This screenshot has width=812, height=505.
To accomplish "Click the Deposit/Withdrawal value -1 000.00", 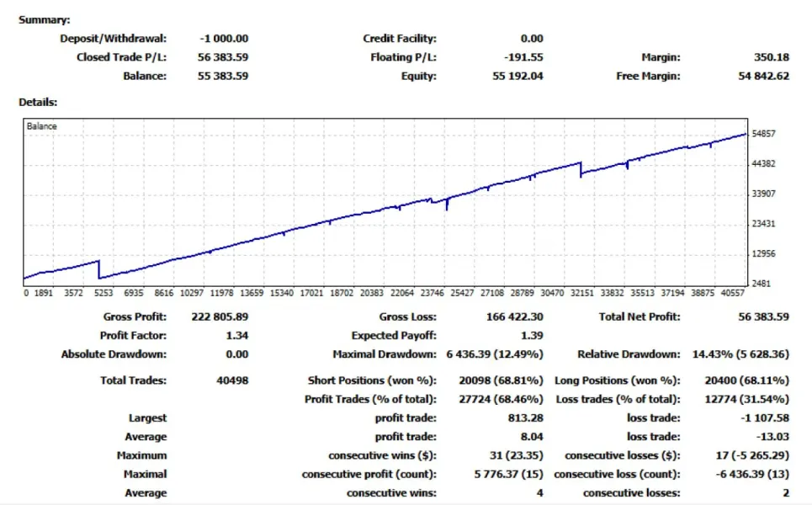I will [x=224, y=39].
